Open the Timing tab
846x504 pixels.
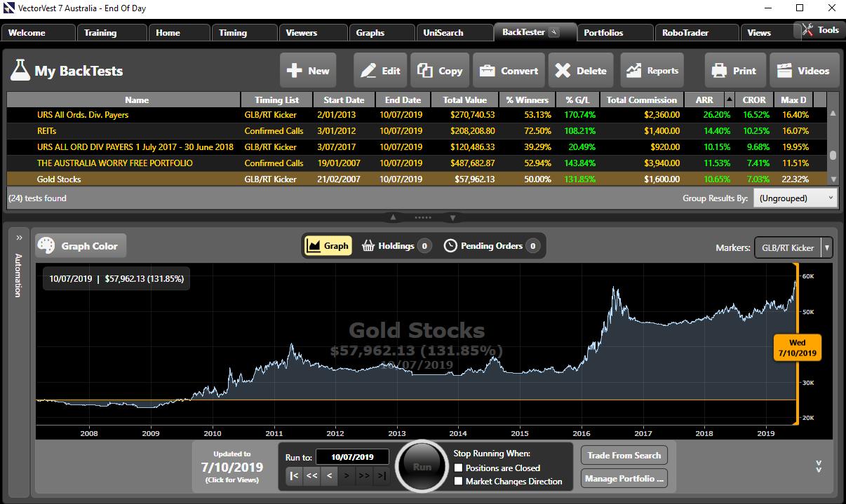pos(245,33)
